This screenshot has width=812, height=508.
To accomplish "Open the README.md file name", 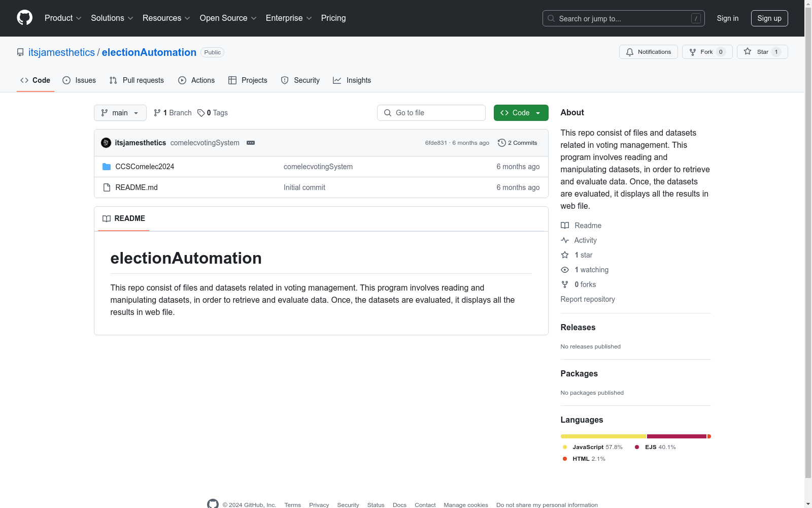I will pos(137,187).
